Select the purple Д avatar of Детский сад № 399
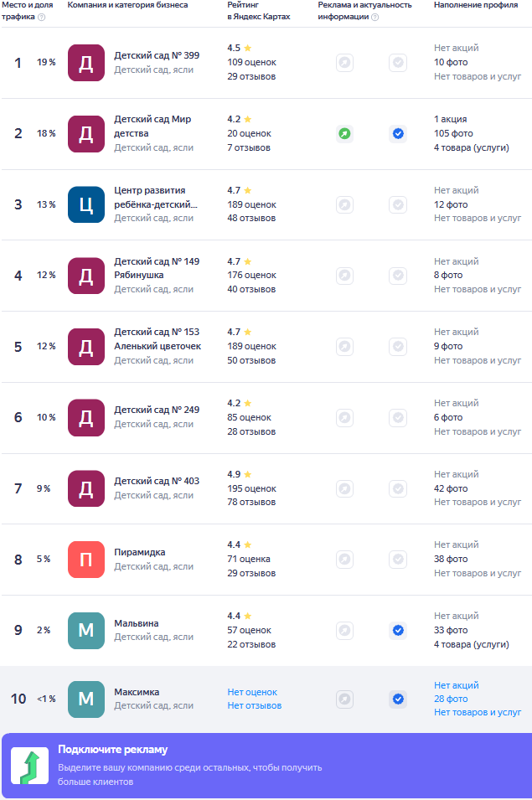Screen dimensions: 532x800 click(x=86, y=63)
